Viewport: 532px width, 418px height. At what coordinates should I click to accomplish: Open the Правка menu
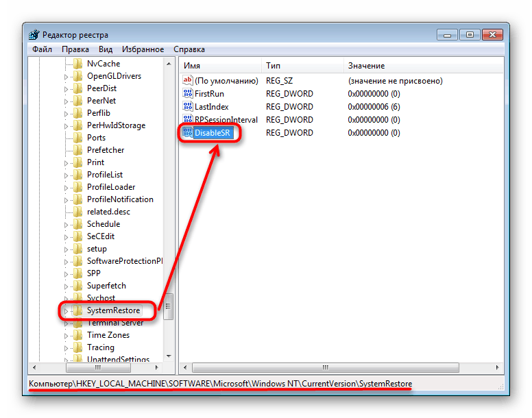pos(75,49)
